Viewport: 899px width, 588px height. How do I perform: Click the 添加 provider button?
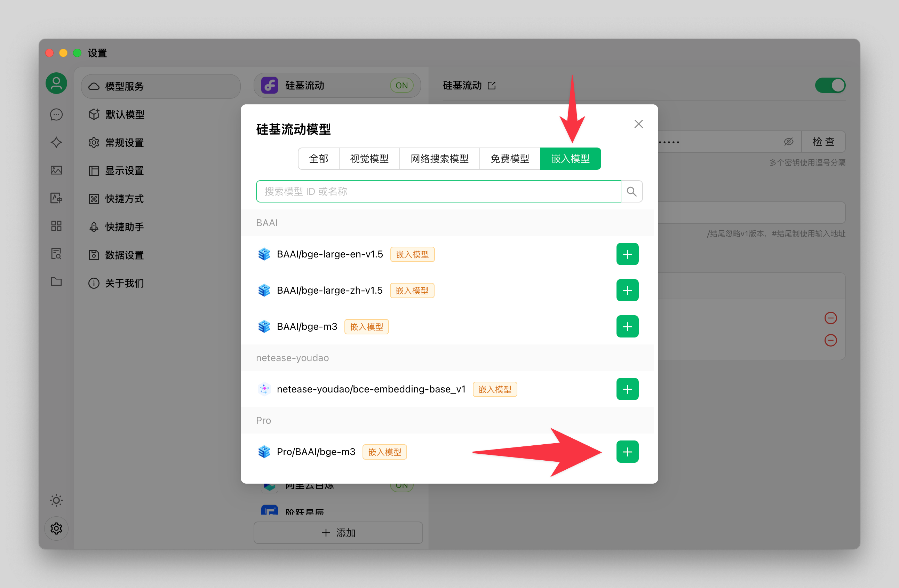click(338, 533)
